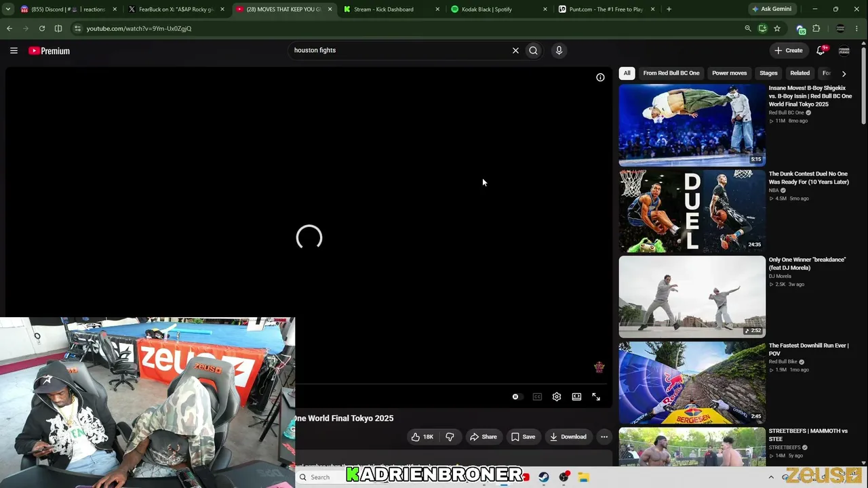This screenshot has height=488, width=868.
Task: Select the 'Related' filter chip
Action: click(x=800, y=73)
